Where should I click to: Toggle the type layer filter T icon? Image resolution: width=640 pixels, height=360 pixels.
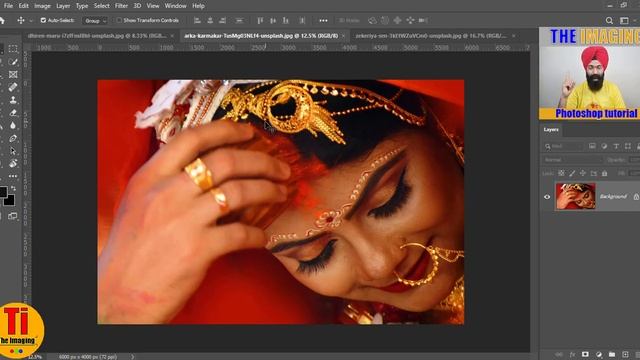pos(616,146)
